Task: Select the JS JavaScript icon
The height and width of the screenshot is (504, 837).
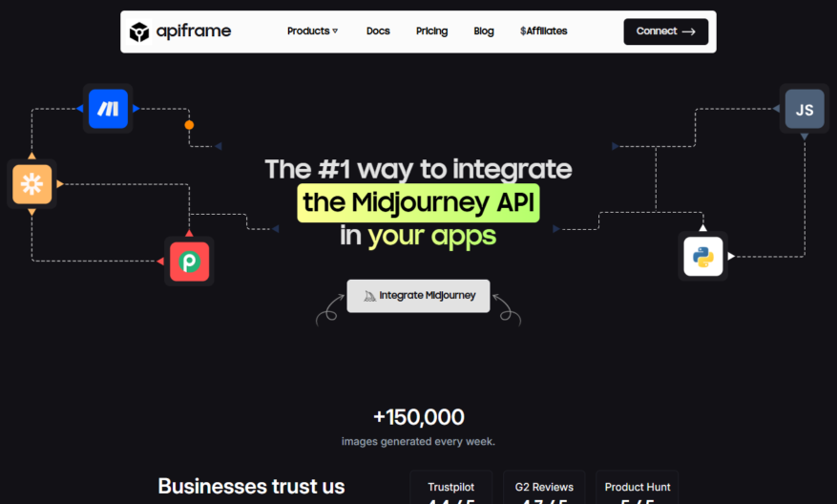Action: click(805, 110)
